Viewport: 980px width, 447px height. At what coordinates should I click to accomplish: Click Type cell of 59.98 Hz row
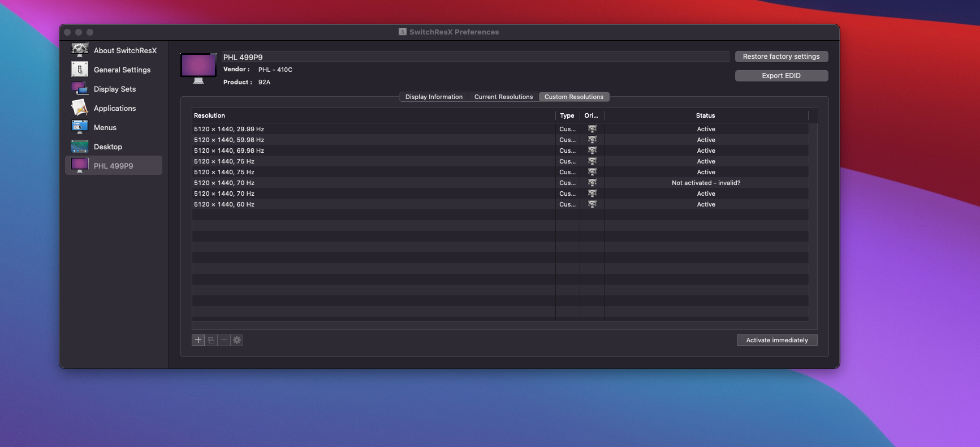pos(567,140)
